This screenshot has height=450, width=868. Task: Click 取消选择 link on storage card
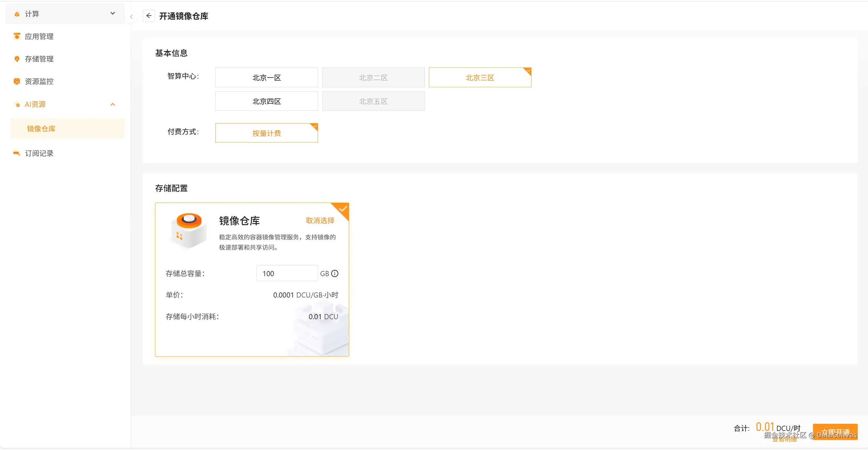pyautogui.click(x=320, y=221)
